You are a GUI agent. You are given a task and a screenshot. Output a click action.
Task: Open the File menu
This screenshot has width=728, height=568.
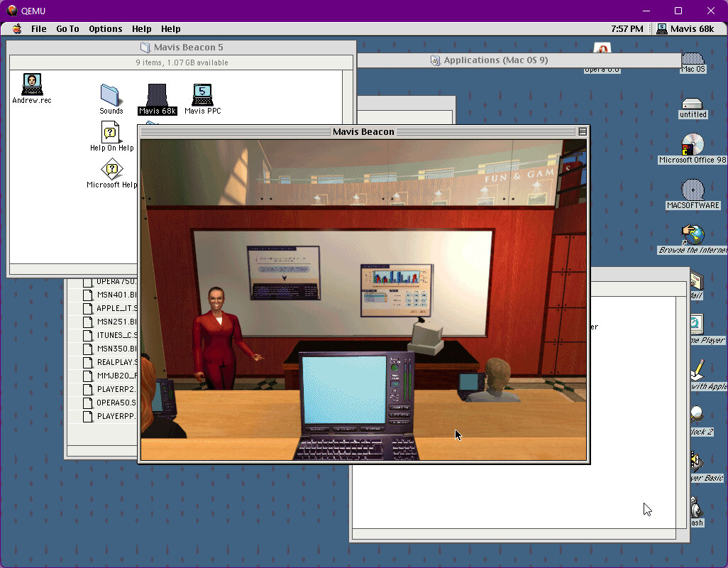[38, 29]
